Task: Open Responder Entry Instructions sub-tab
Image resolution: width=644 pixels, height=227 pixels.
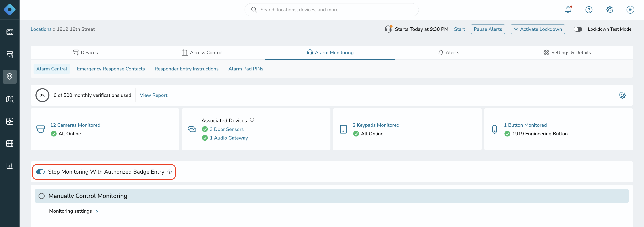Action: tap(186, 69)
